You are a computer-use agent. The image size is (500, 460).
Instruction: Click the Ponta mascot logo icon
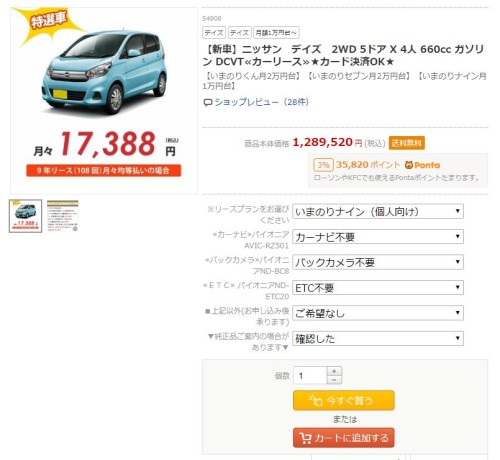point(409,165)
